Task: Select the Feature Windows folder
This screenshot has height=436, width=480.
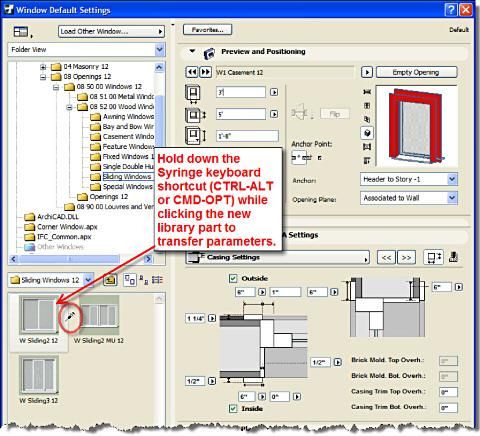Action: tap(122, 147)
